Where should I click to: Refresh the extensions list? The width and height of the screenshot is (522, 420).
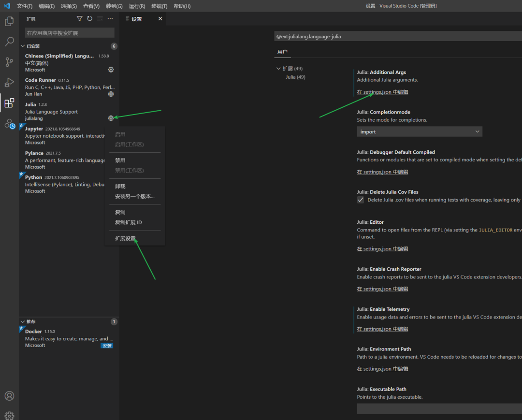pyautogui.click(x=90, y=19)
